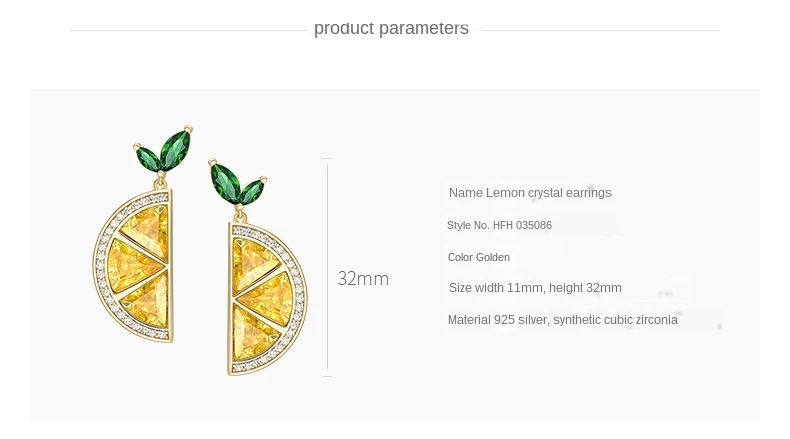Image resolution: width=790 pixels, height=439 pixels.
Task: Click the divider line right of the heading
Action: tap(600, 30)
